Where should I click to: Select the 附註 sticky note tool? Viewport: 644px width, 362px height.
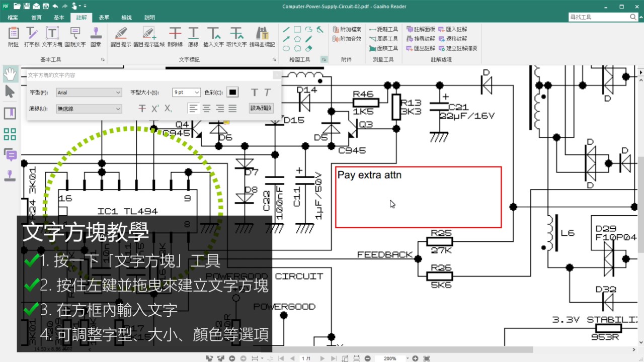14,37
